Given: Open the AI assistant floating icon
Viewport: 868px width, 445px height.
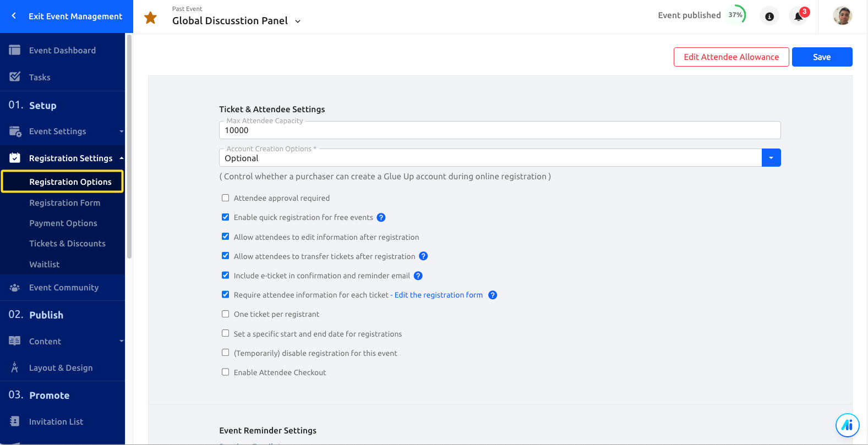Looking at the screenshot, I should [847, 425].
